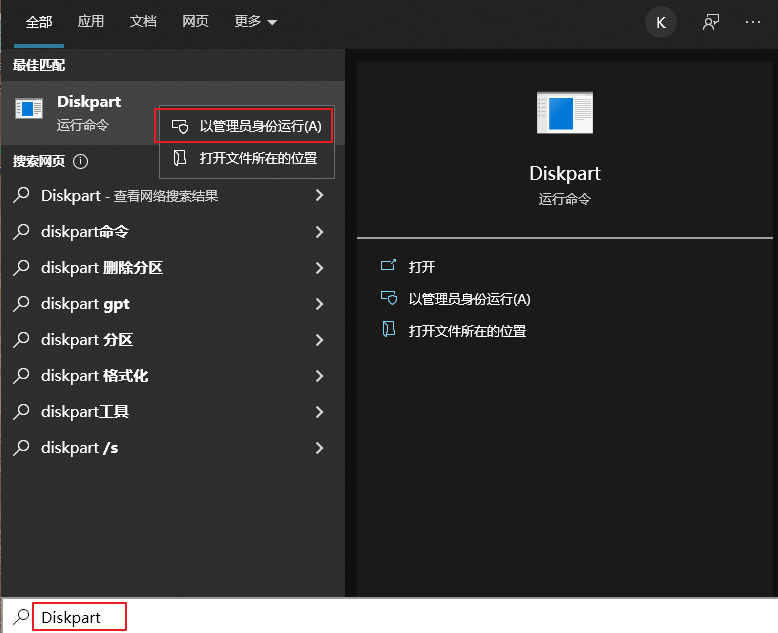Viewport: 778px width, 633px height.
Task: Choose 打开文件所在的位置 in context menu
Action: (247, 158)
